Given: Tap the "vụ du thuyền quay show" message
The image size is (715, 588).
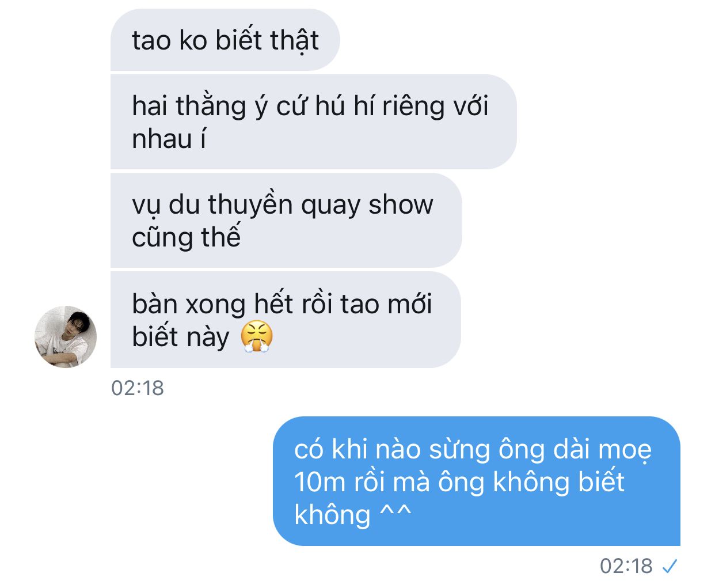Looking at the screenshot, I should (x=286, y=220).
